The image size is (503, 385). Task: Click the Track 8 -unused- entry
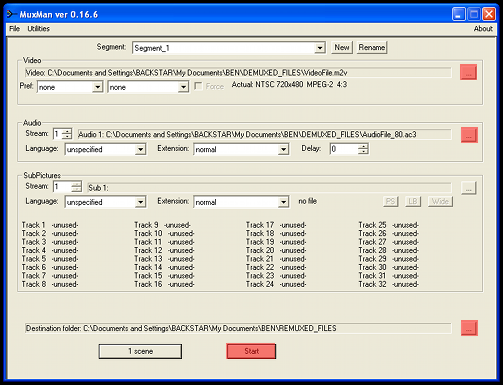[x=50, y=284]
